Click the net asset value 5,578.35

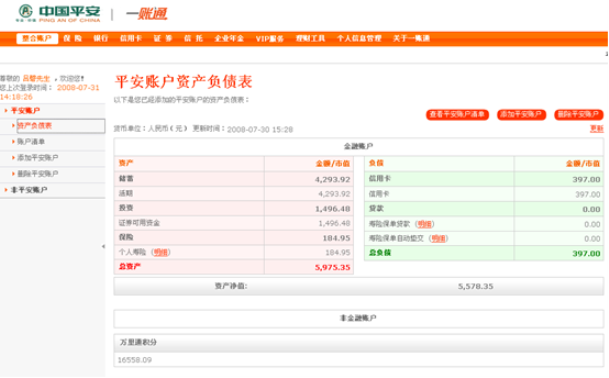(475, 286)
